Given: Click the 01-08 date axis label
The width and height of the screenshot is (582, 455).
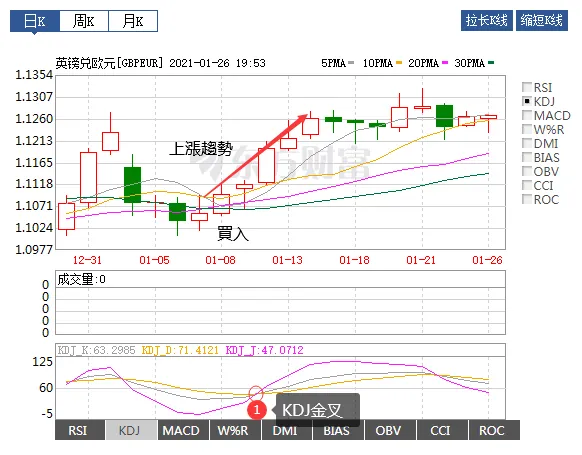Looking at the screenshot, I should coord(220,260).
